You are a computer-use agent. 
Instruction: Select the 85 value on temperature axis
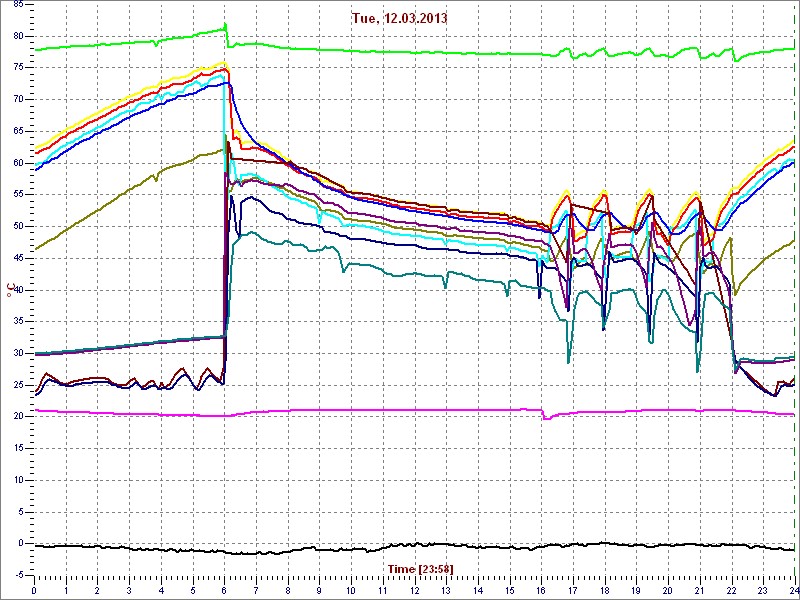tap(17, 4)
